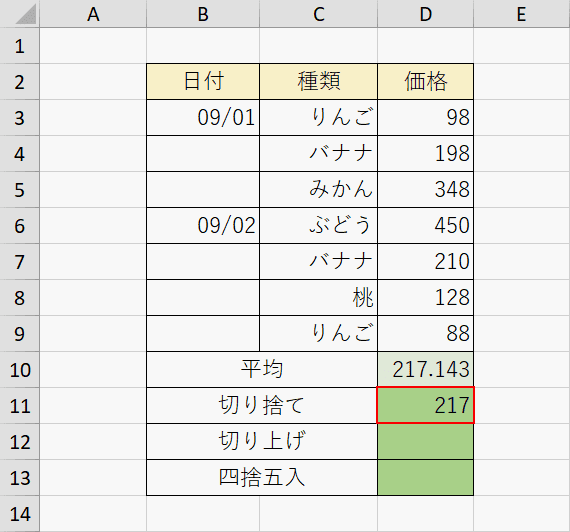Select row 1 header
Viewport: 570px width, 532px height.
tap(20, 46)
